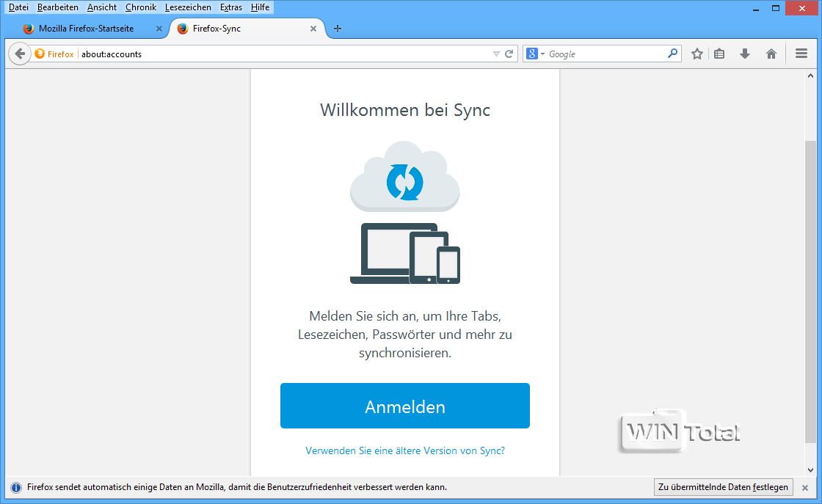822x504 pixels.
Task: Bookmark this page with the star icon
Action: [696, 54]
